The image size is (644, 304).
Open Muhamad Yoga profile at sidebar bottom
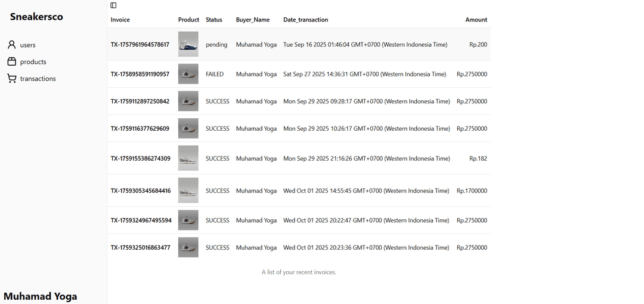coord(40,296)
